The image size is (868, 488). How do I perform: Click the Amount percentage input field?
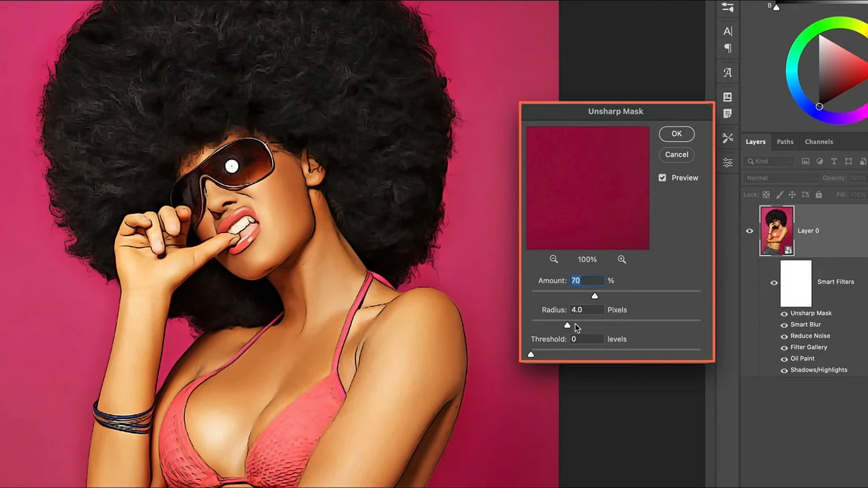click(587, 280)
